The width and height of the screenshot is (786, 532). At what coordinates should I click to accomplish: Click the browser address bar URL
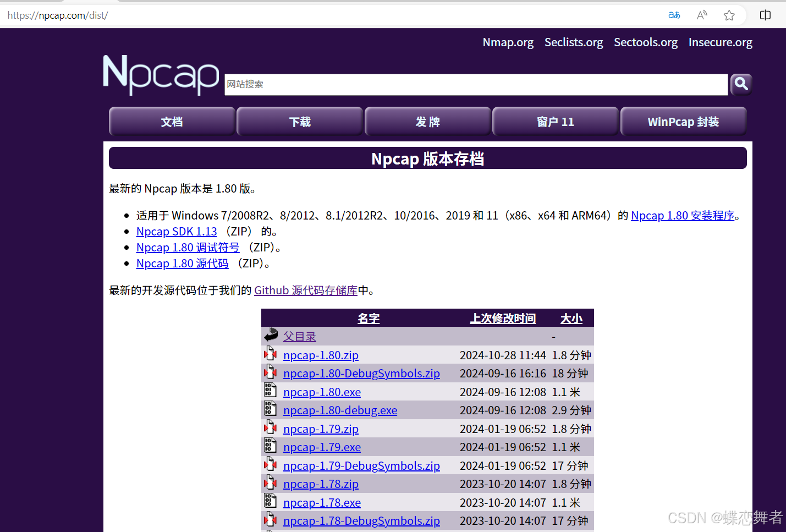pos(58,15)
